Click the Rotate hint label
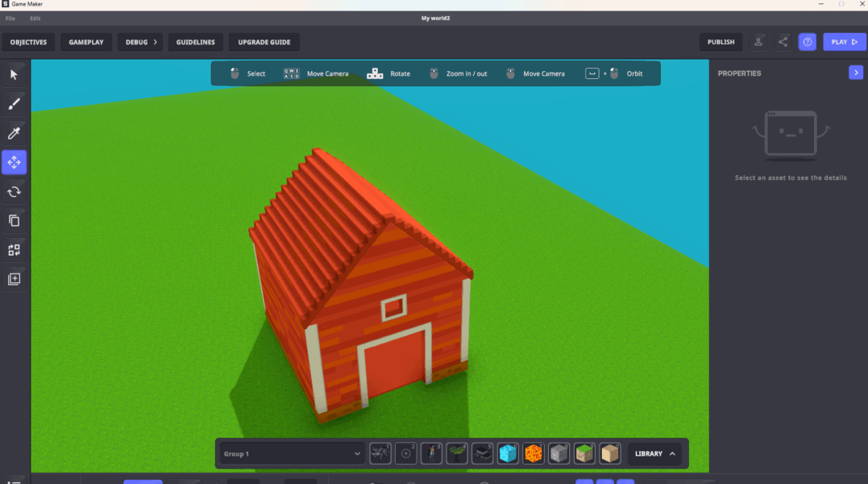The height and width of the screenshot is (484, 868). coord(401,73)
